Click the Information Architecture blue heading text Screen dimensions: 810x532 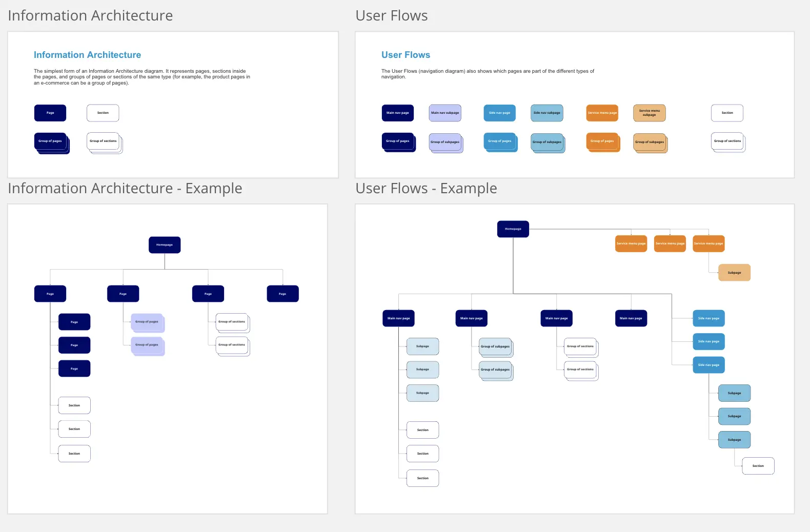click(87, 55)
